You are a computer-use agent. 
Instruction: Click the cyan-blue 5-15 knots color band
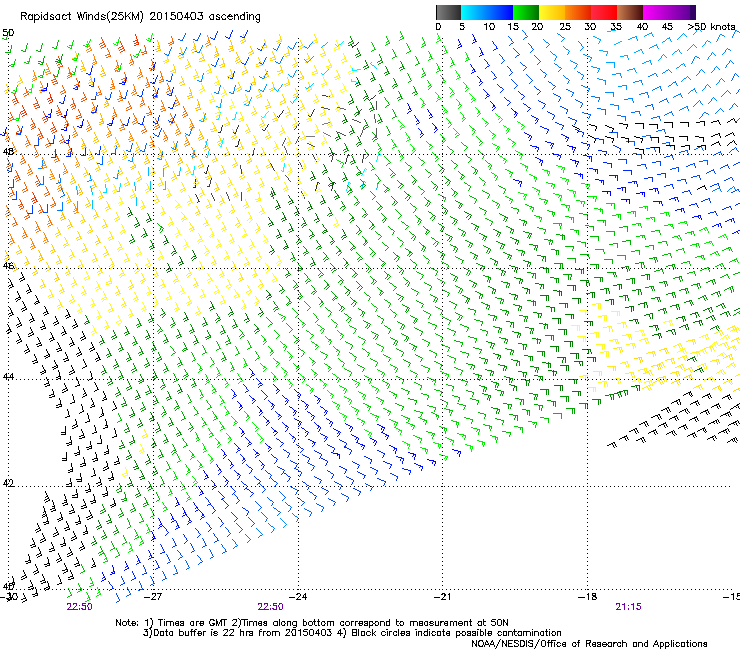487,12
